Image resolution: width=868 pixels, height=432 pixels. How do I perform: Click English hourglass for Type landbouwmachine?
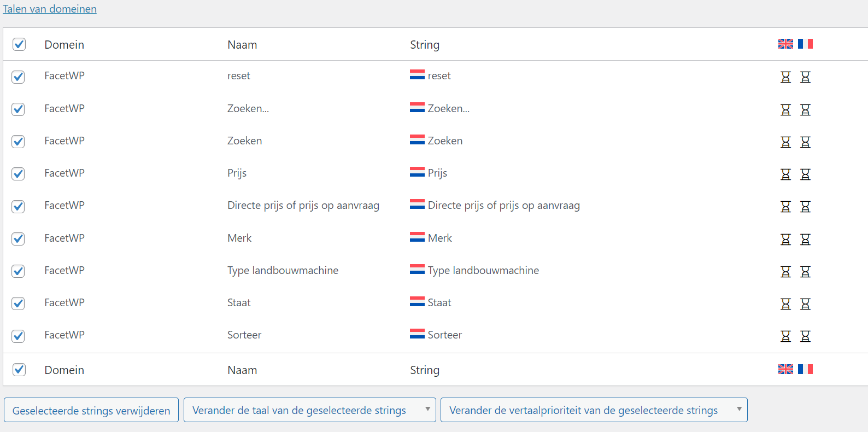pyautogui.click(x=785, y=272)
